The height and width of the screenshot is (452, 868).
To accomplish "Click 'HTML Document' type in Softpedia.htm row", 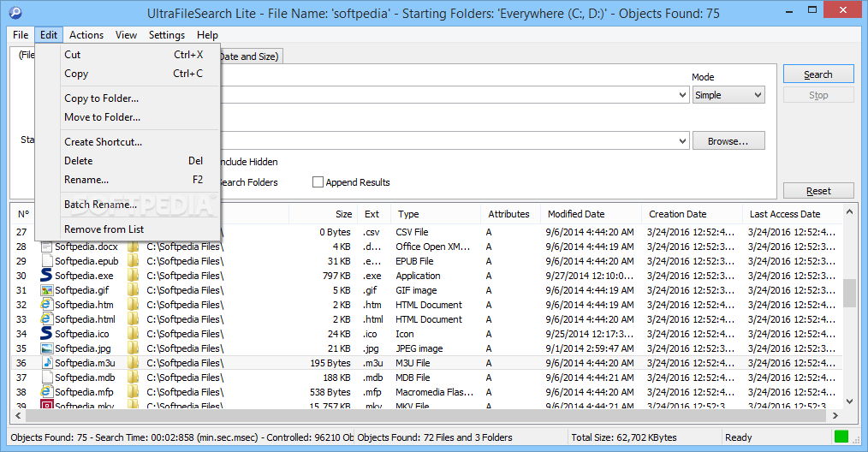I will click(x=429, y=305).
